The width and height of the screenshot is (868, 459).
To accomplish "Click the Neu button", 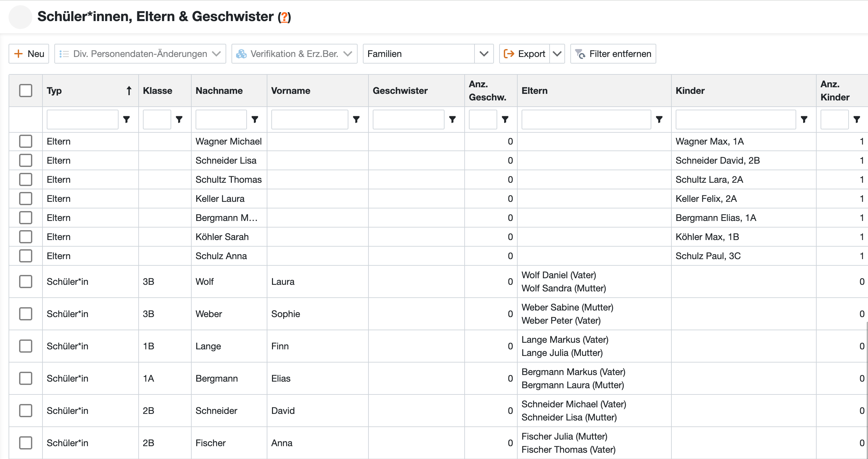I will pos(29,54).
